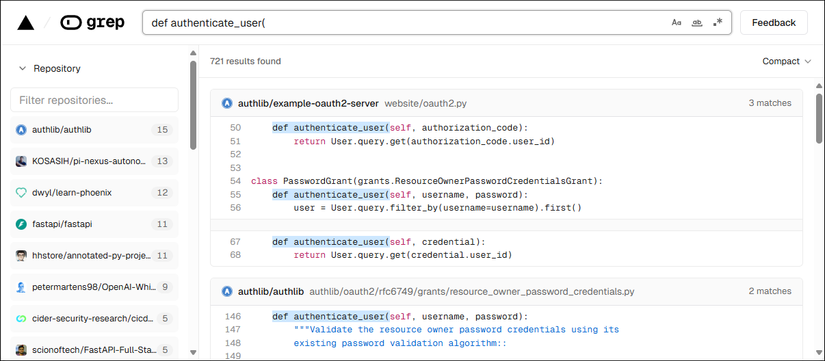Click '3 matches' count label
Viewport: 825px width, 361px height.
point(770,104)
